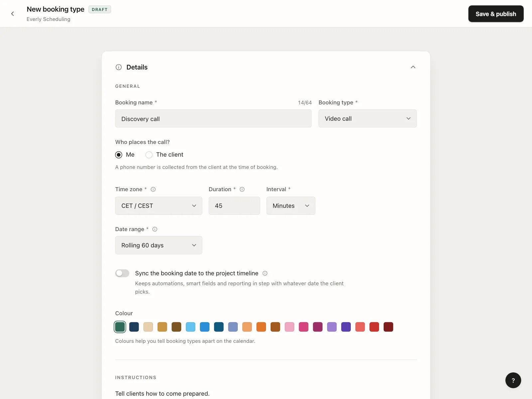Pick the coral red colour swatch
Viewport: 532px width, 399px height.
pos(360,327)
